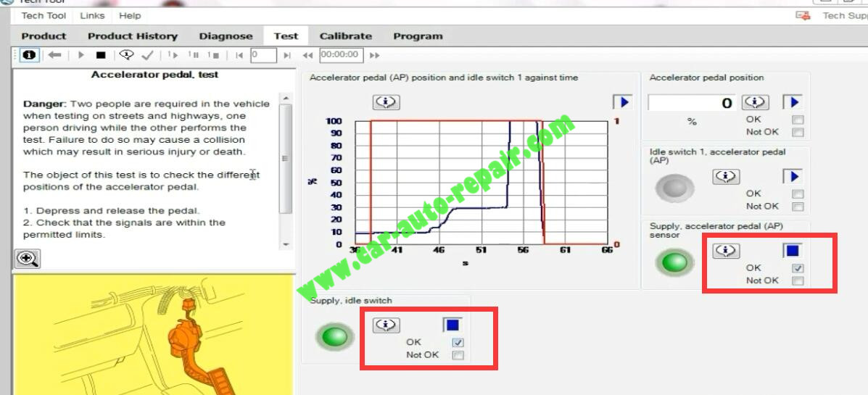Click the accelerator pedal illustration
Viewport: 868px width, 395px height.
pyautogui.click(x=154, y=334)
